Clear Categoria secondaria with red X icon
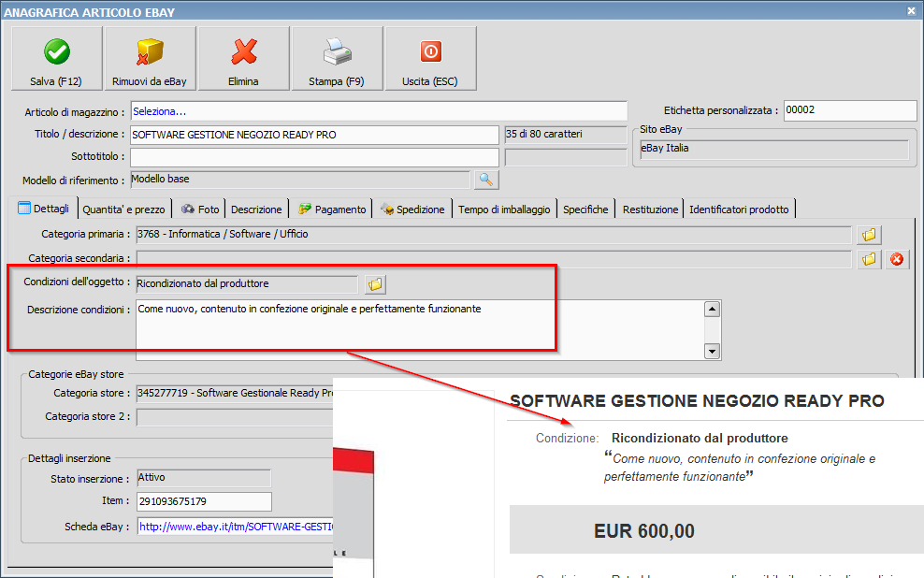This screenshot has width=924, height=578. coord(897,259)
